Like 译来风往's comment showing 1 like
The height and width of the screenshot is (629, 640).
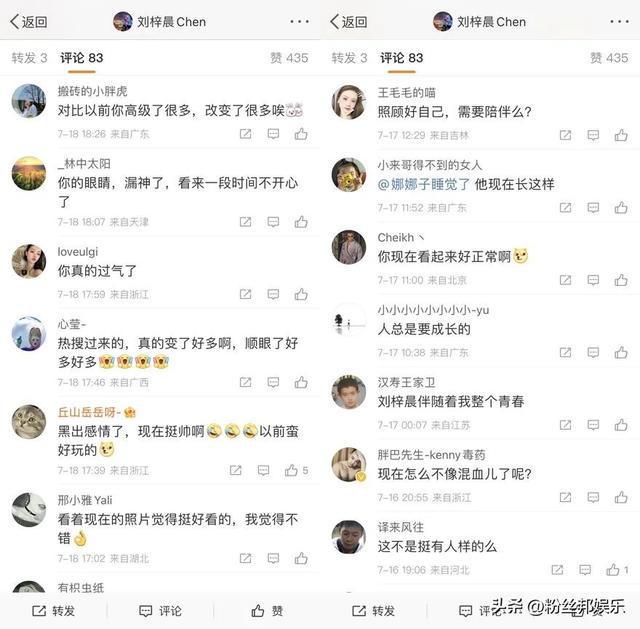pyautogui.click(x=613, y=569)
